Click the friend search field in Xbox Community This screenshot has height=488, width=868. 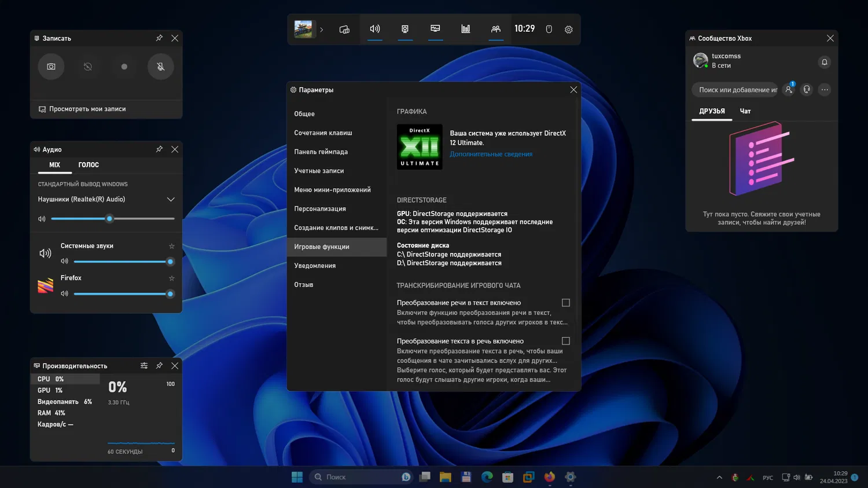tap(734, 90)
